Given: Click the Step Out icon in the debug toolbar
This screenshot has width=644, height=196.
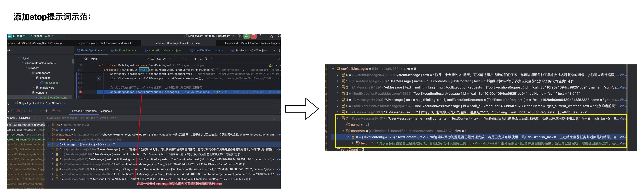Looking at the screenshot, I should pos(46,111).
